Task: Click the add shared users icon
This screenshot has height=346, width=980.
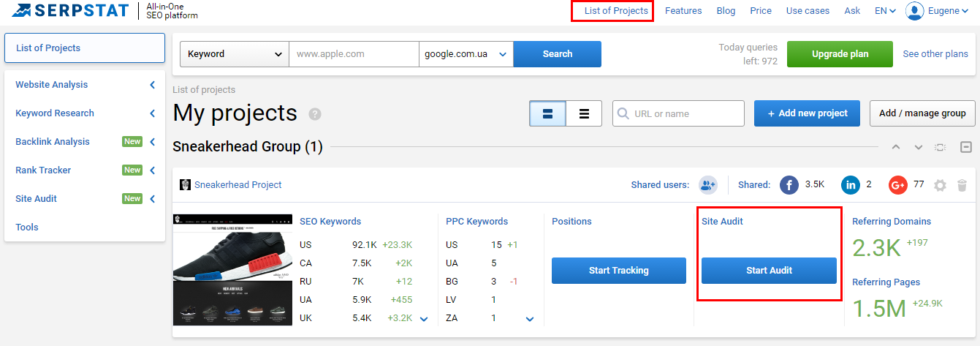Action: 708,185
